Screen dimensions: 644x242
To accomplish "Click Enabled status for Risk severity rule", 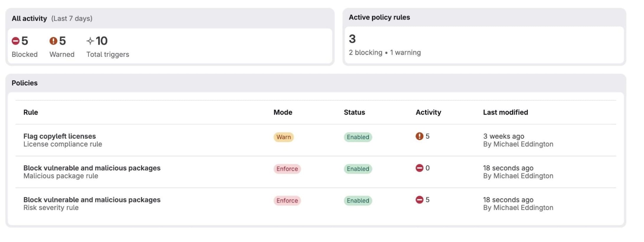I will (x=358, y=201).
